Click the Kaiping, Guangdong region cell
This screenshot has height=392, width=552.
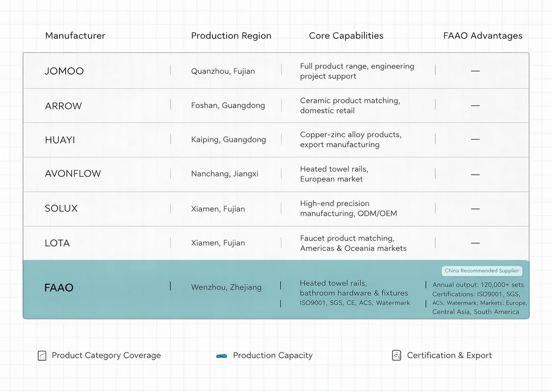228,140
